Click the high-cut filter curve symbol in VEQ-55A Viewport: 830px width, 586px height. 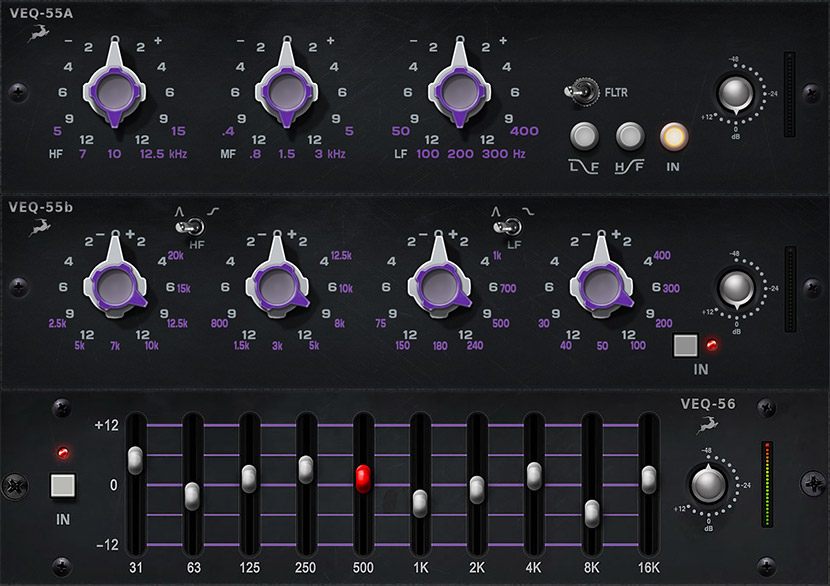pyautogui.click(x=629, y=167)
